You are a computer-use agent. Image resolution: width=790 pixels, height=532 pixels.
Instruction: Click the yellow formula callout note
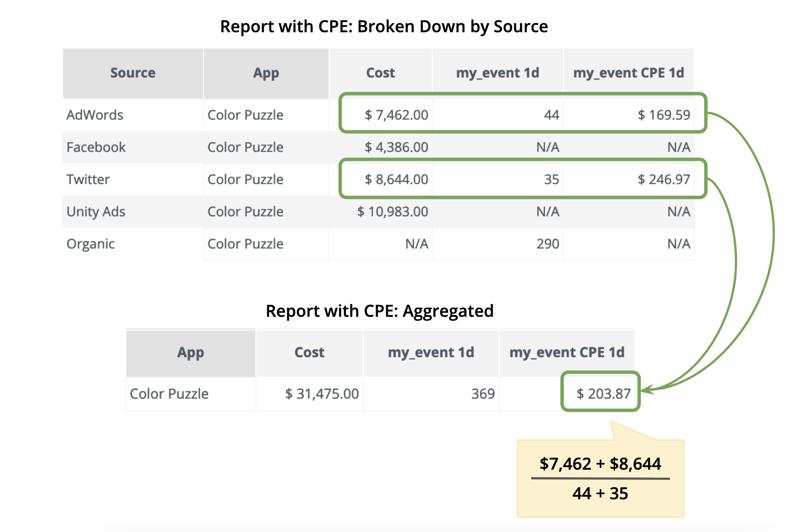(600, 478)
